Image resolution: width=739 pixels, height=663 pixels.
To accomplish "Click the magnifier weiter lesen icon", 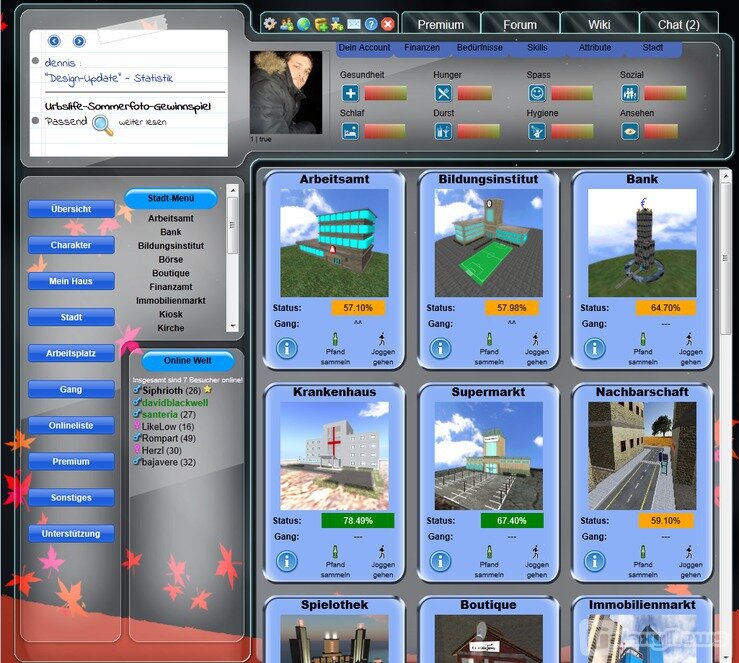I will pos(102,125).
